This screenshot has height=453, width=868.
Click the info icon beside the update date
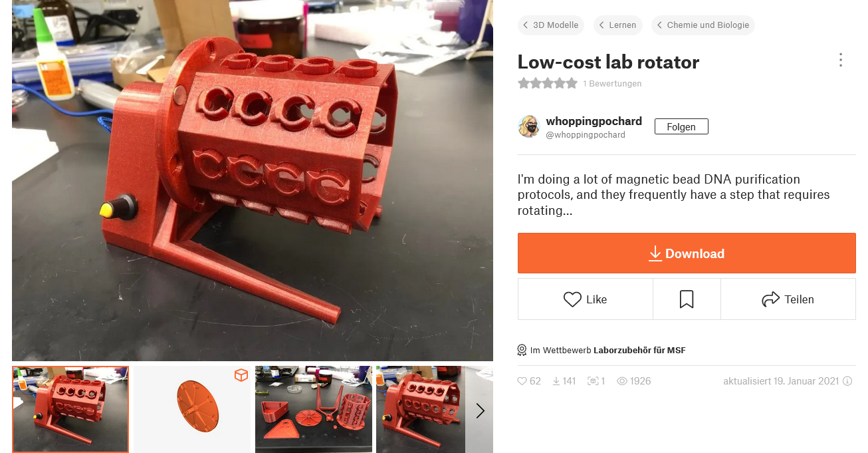(847, 381)
